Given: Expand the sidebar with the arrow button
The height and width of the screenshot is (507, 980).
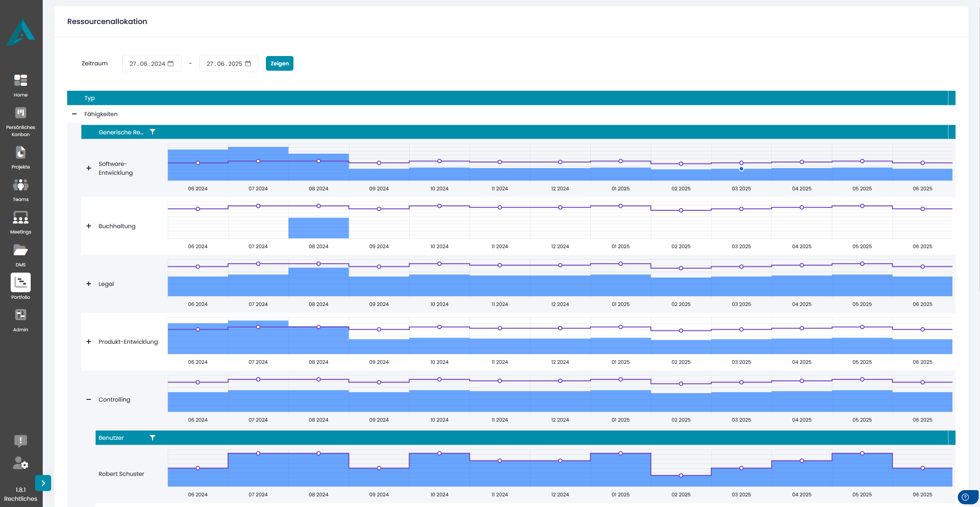Looking at the screenshot, I should pyautogui.click(x=43, y=483).
